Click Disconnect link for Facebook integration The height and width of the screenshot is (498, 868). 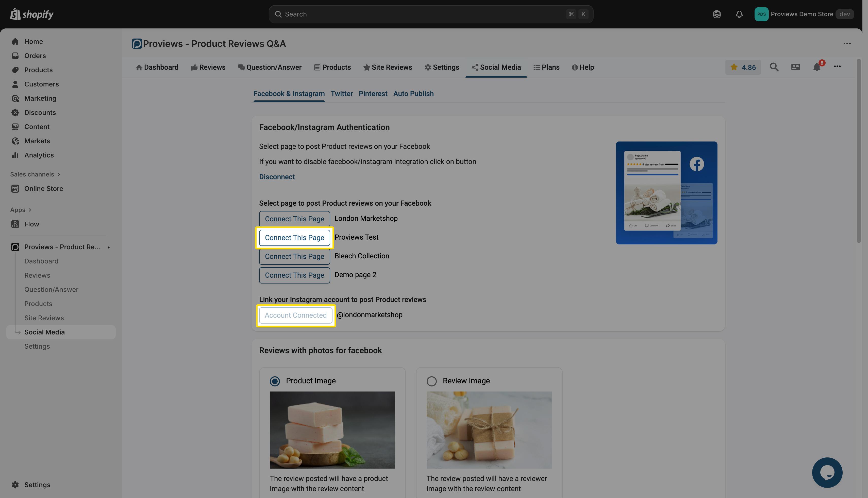(x=277, y=177)
